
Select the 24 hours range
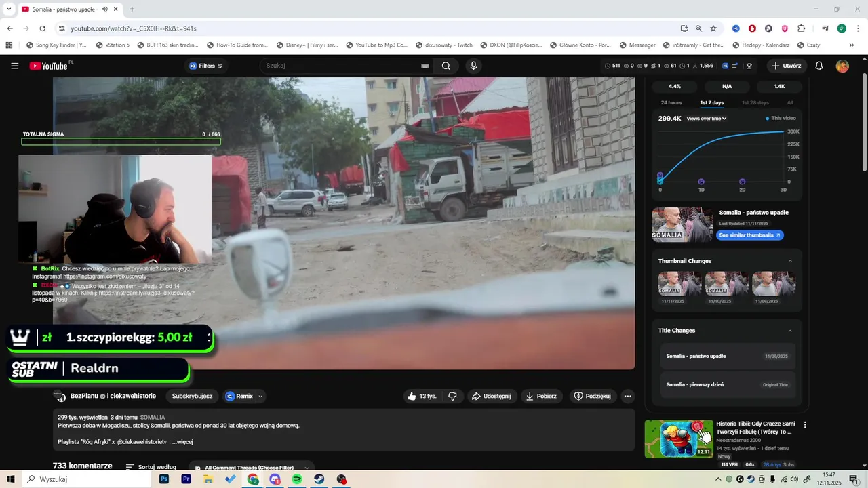671,102
